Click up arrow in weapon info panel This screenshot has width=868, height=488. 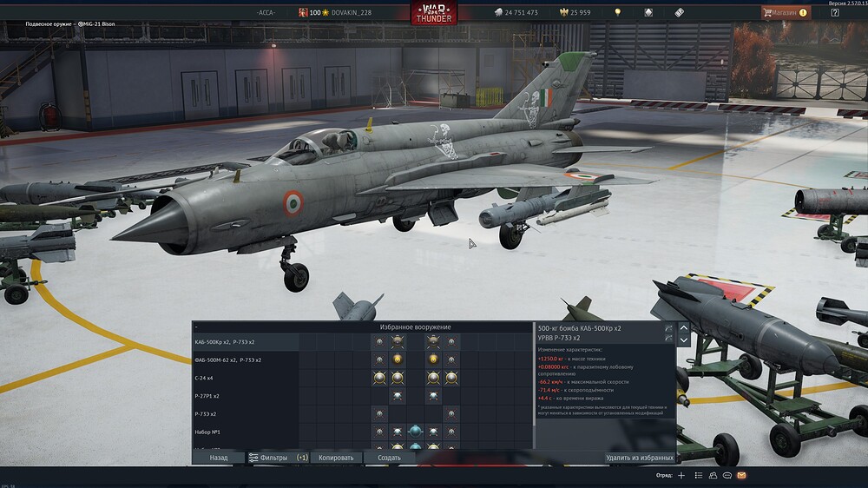tap(683, 328)
